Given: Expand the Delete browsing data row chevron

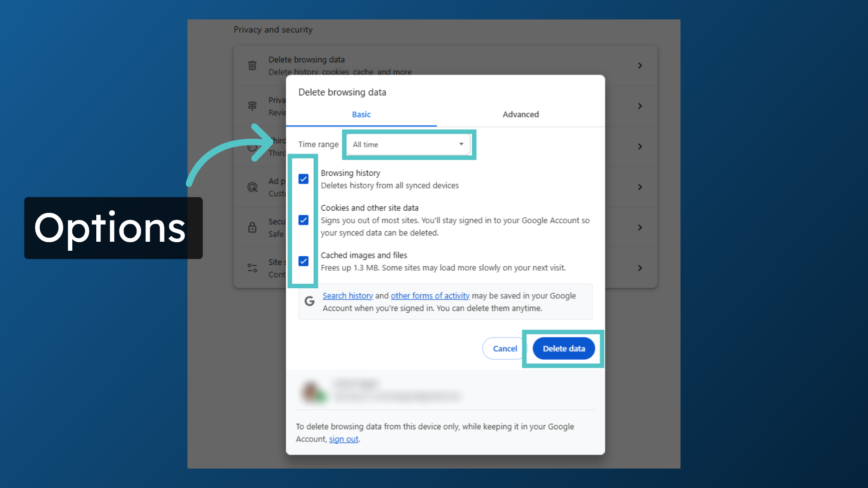Looking at the screenshot, I should click(640, 66).
